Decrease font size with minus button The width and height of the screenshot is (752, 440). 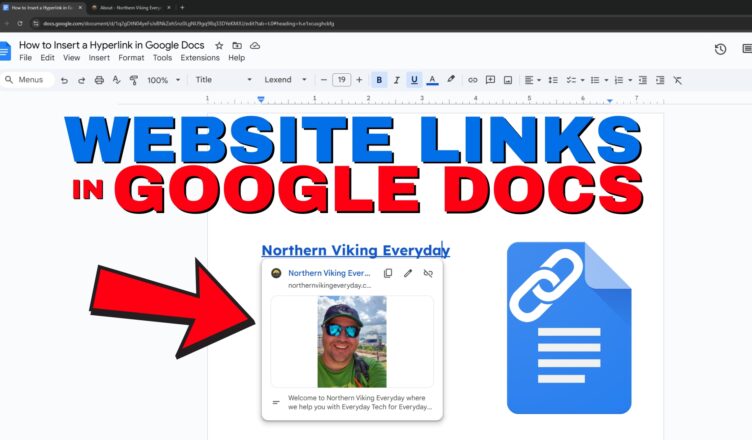pyautogui.click(x=324, y=80)
